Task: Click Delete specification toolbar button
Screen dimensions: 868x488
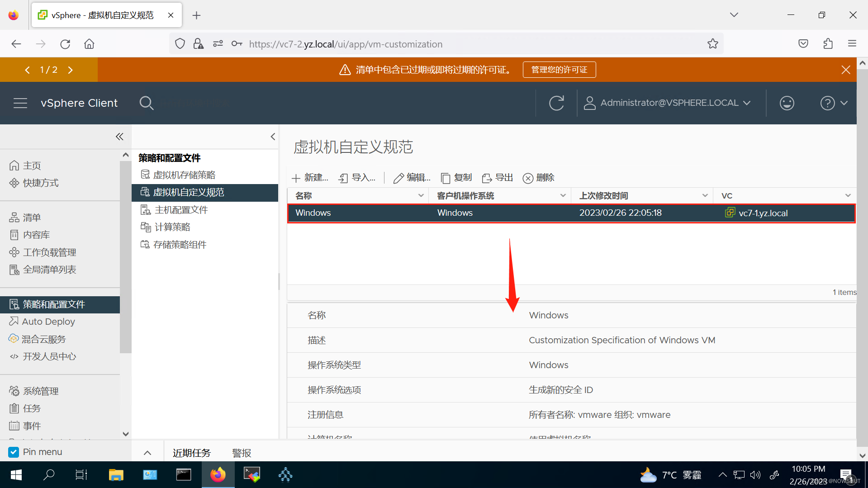Action: (x=539, y=178)
